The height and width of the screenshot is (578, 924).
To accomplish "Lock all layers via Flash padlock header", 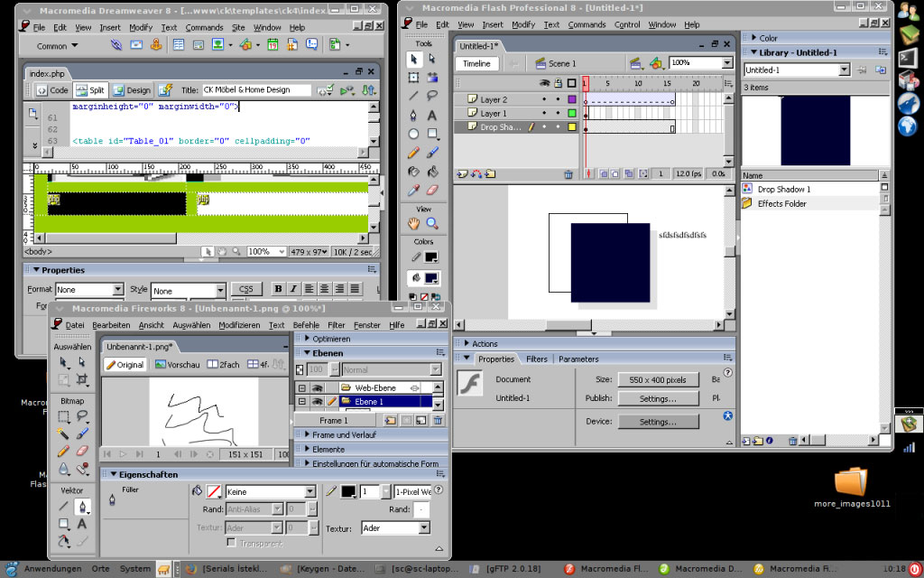I will (558, 84).
